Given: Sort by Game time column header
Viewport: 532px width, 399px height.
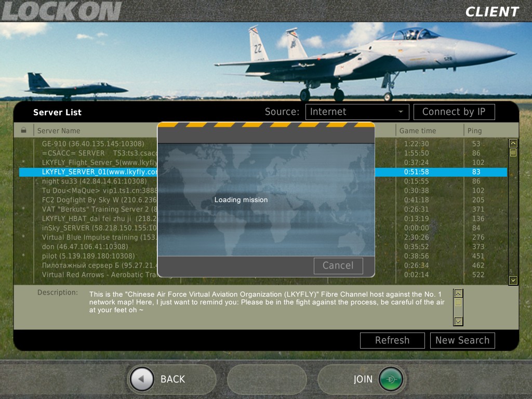Looking at the screenshot, I should click(x=418, y=130).
